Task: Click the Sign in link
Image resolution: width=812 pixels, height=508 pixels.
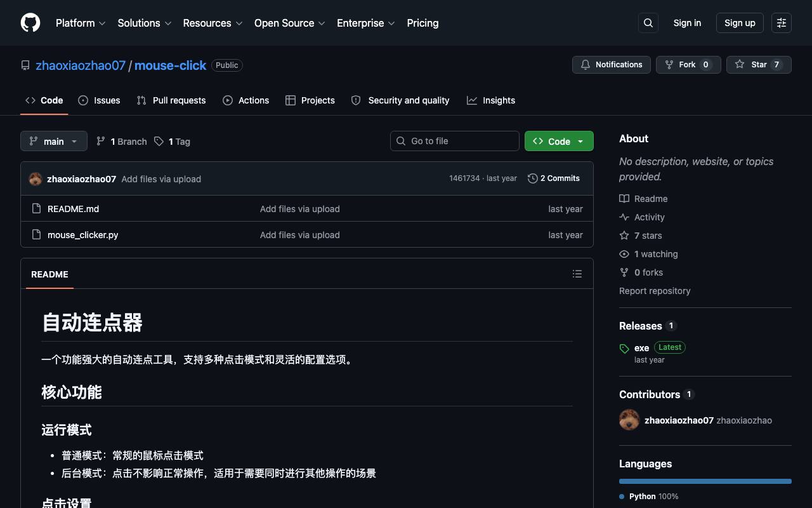Action: pos(687,23)
